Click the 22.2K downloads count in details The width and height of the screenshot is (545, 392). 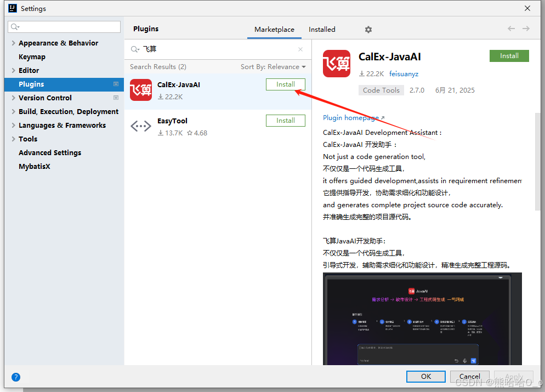pyautogui.click(x=371, y=74)
